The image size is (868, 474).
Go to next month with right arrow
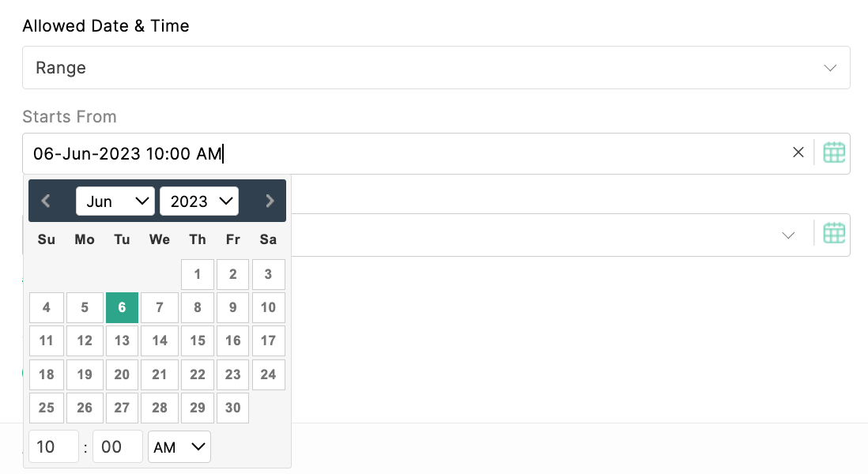[270, 201]
